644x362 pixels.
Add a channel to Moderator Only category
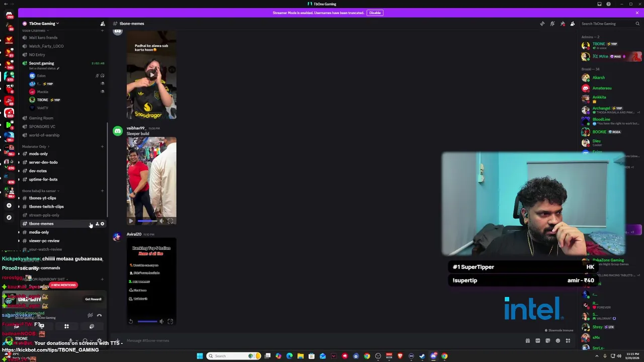[103, 146]
